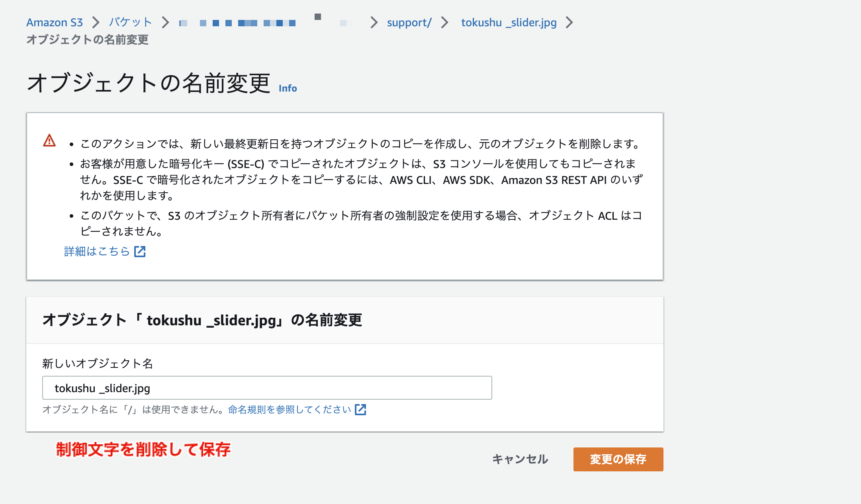Screen dimensions: 861x504
Task: Click the 新しいオブジェクト名 input field
Action: click(267, 388)
